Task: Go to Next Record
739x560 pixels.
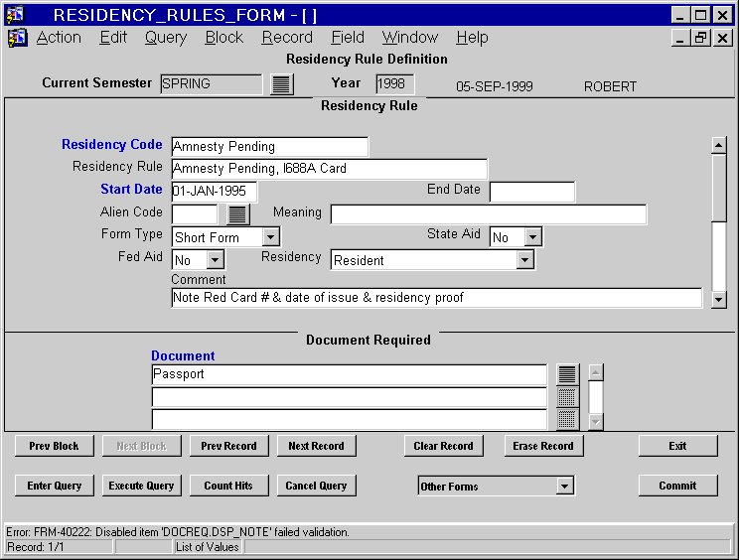Action: (x=316, y=446)
